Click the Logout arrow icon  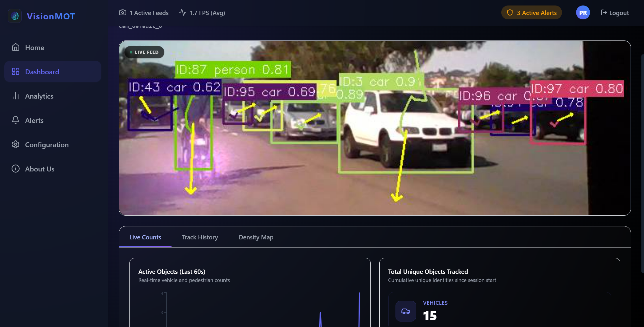tap(604, 12)
